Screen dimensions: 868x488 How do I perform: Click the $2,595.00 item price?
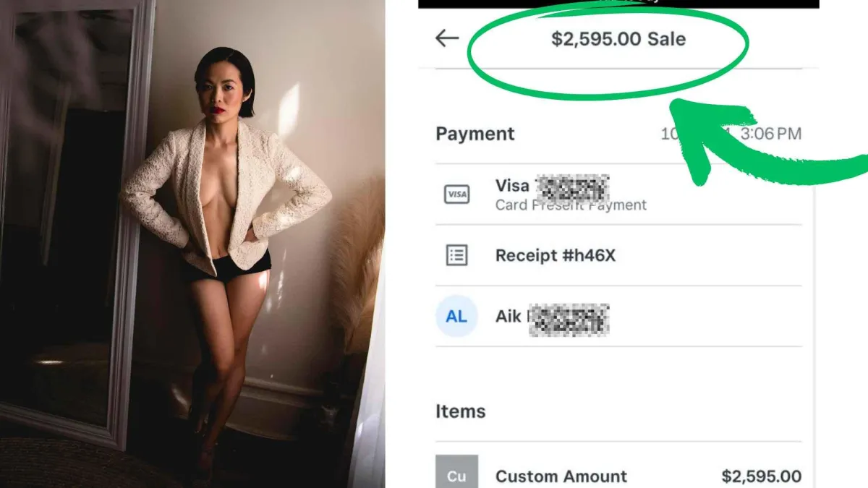point(762,476)
